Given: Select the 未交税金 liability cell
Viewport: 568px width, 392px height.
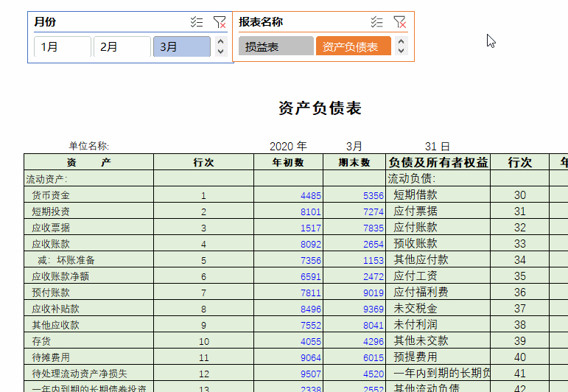Looking at the screenshot, I should (438, 308).
